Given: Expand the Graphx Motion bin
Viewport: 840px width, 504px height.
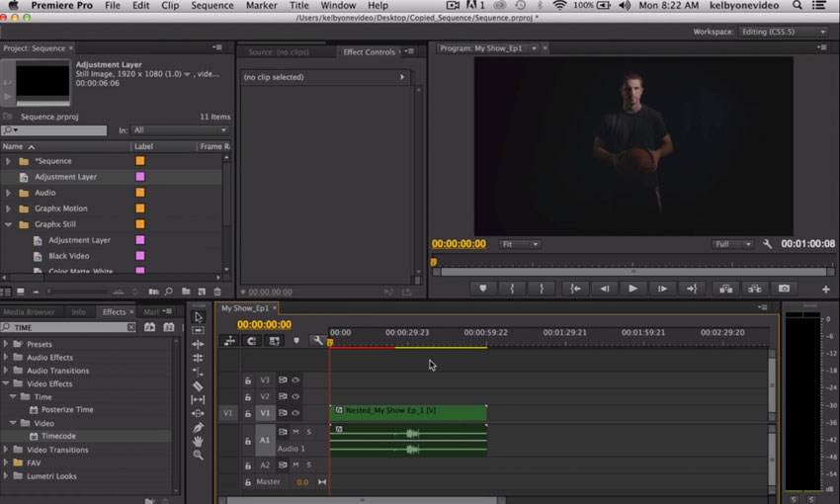Looking at the screenshot, I should pyautogui.click(x=8, y=209).
